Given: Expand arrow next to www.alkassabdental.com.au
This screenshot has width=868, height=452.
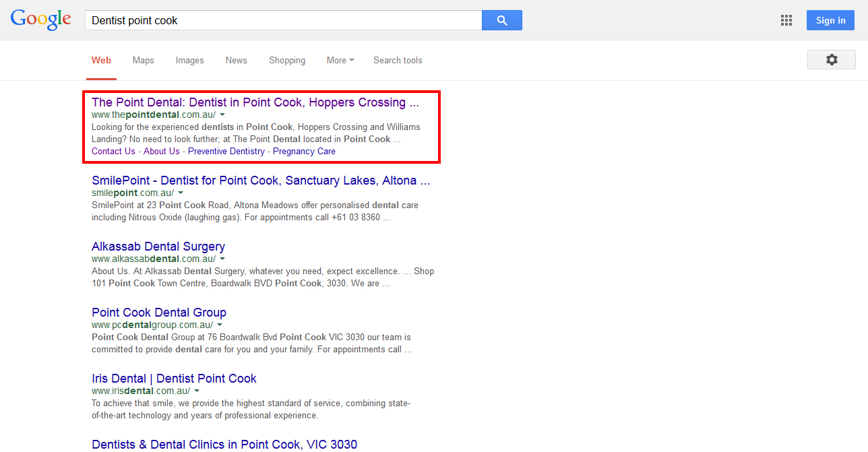Looking at the screenshot, I should click(222, 259).
